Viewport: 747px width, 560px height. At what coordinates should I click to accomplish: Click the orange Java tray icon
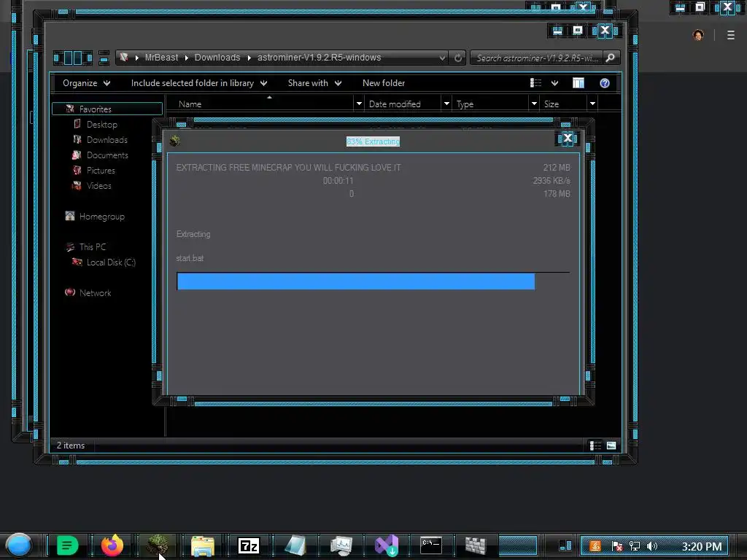pos(595,546)
